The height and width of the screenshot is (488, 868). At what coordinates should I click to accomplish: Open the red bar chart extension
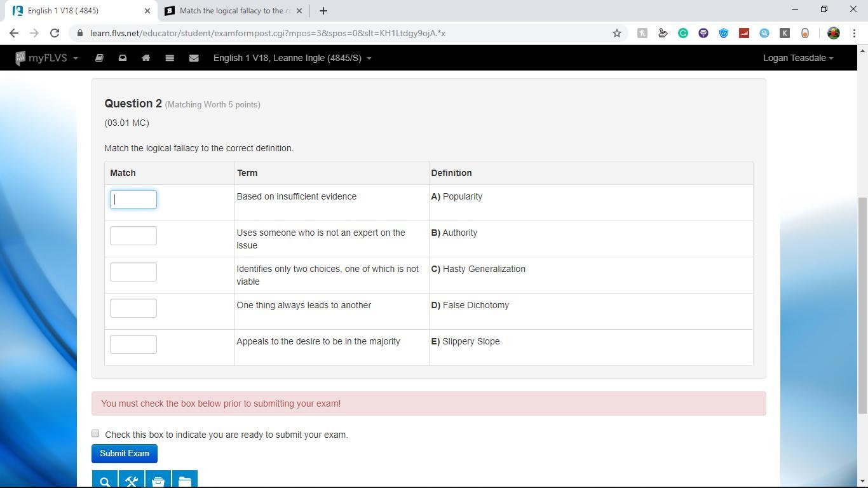[744, 33]
